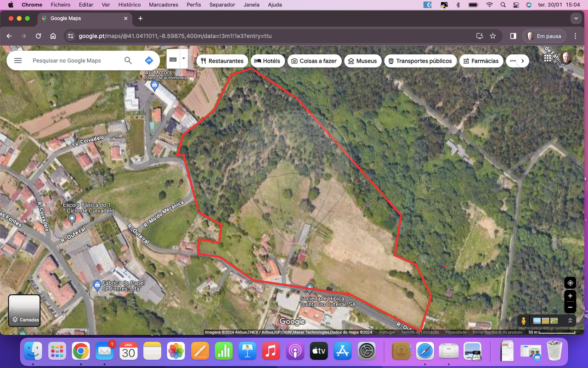Show more category chips arrow

click(x=522, y=61)
